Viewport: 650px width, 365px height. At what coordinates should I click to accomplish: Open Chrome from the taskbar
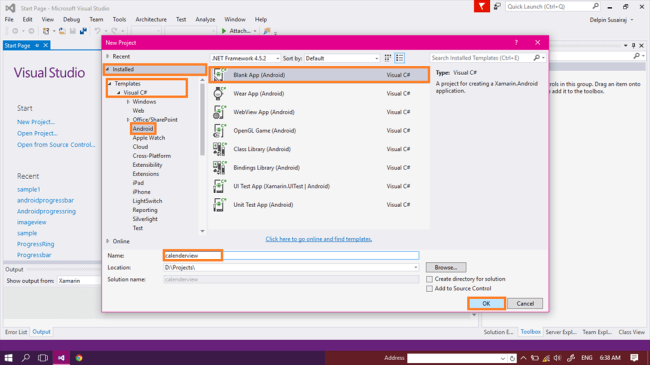pyautogui.click(x=79, y=358)
